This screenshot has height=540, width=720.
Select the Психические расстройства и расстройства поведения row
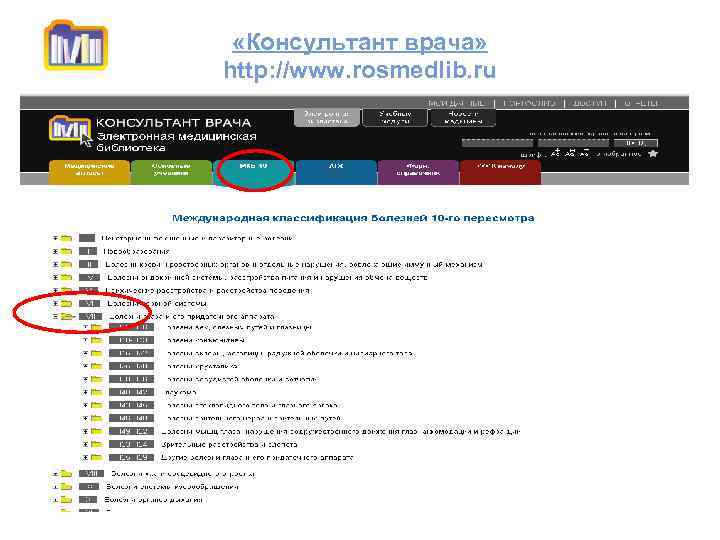208,290
